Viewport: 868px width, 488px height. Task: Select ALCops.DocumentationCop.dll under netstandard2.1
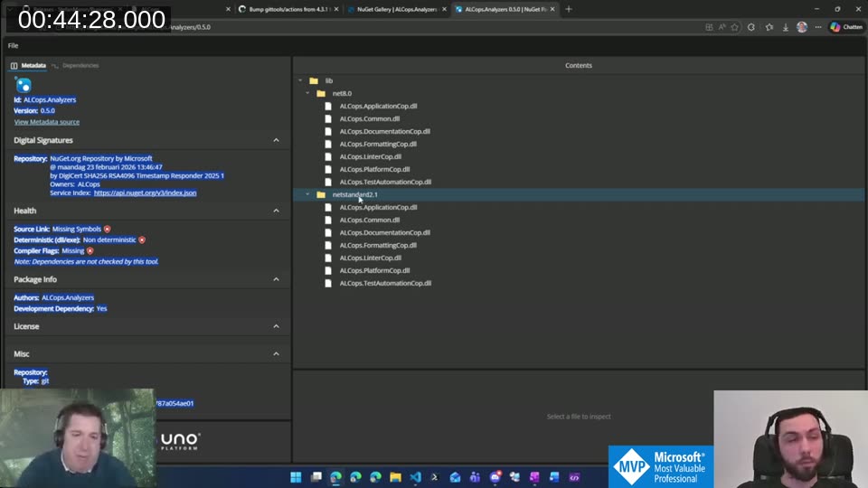click(x=385, y=233)
